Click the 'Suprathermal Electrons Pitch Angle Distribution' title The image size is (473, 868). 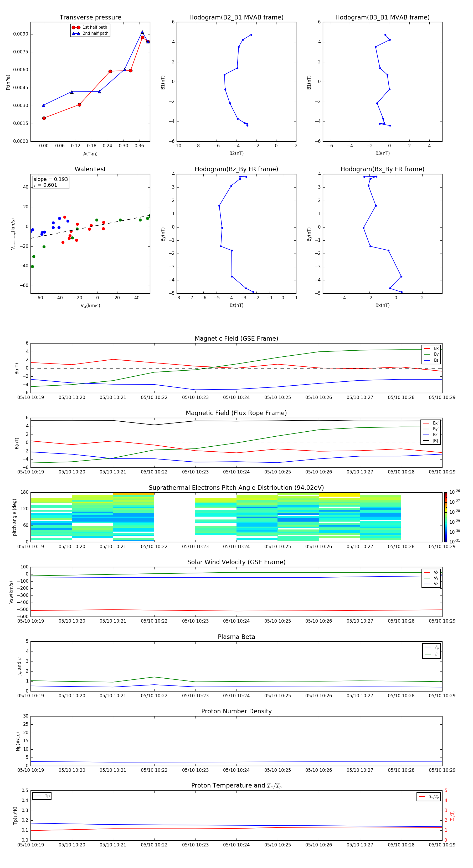tap(236, 488)
